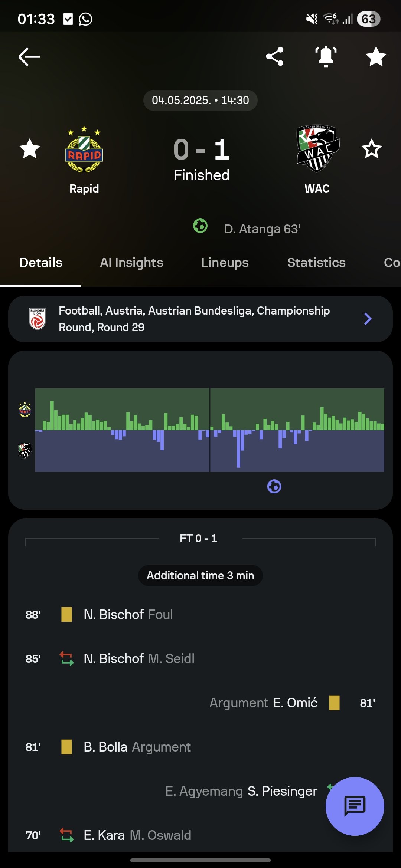This screenshot has width=401, height=868.
Task: Tap the goal marker below the momentum graph
Action: 274,486
